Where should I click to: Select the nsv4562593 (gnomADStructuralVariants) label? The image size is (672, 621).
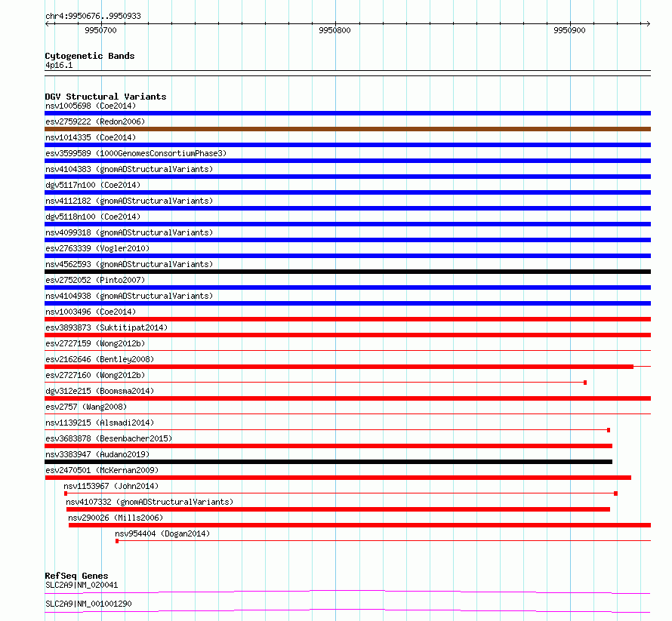click(x=129, y=264)
